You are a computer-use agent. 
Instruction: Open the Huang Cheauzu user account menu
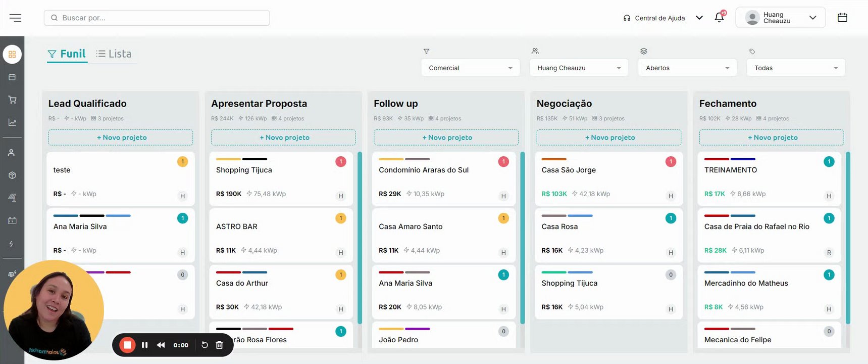coord(781,18)
